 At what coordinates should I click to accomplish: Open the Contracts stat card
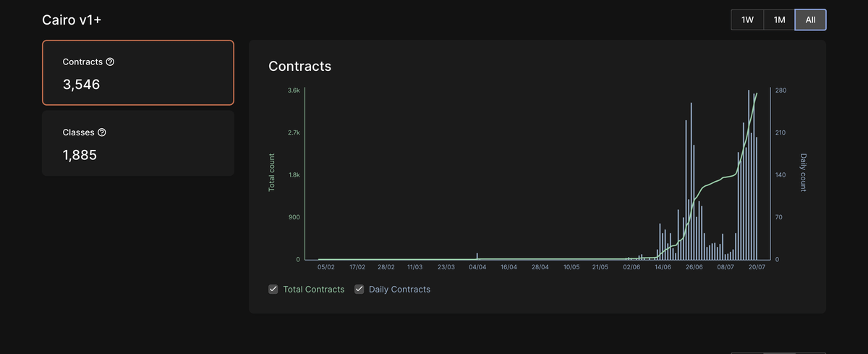[x=137, y=72]
